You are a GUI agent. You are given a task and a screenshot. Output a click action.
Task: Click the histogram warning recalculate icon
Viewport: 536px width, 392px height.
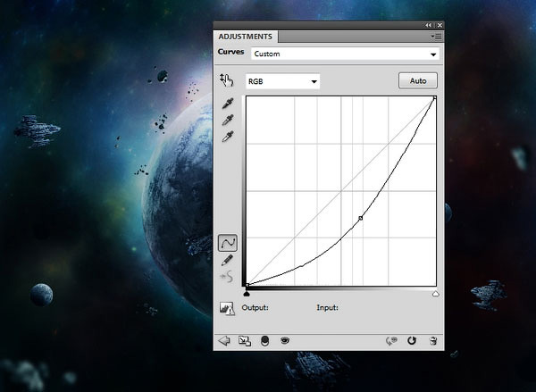point(227,309)
